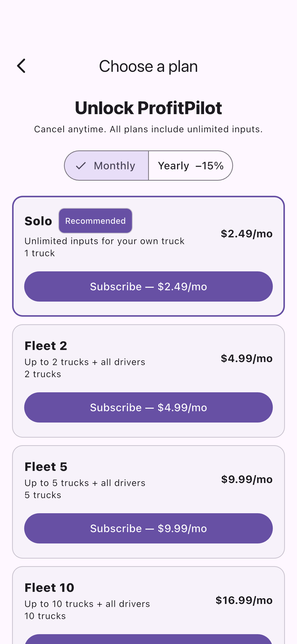Select the Solo plan title
The image size is (297, 644).
(x=38, y=221)
